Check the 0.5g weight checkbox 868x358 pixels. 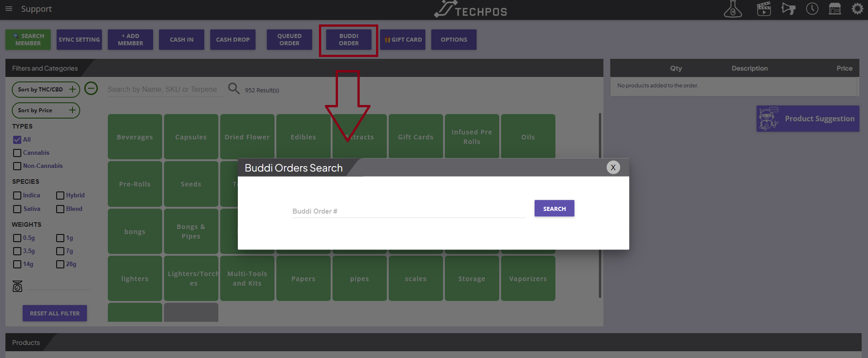17,238
